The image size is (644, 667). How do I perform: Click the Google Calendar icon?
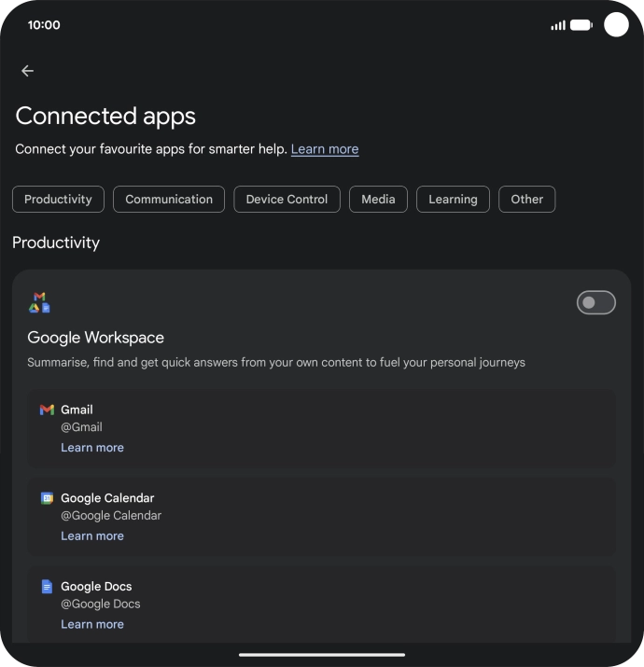coord(47,498)
